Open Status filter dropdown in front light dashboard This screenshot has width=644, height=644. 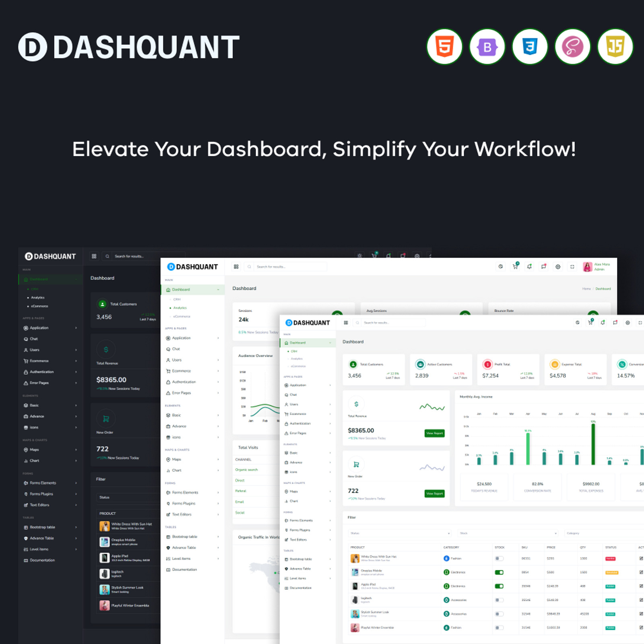click(400, 533)
